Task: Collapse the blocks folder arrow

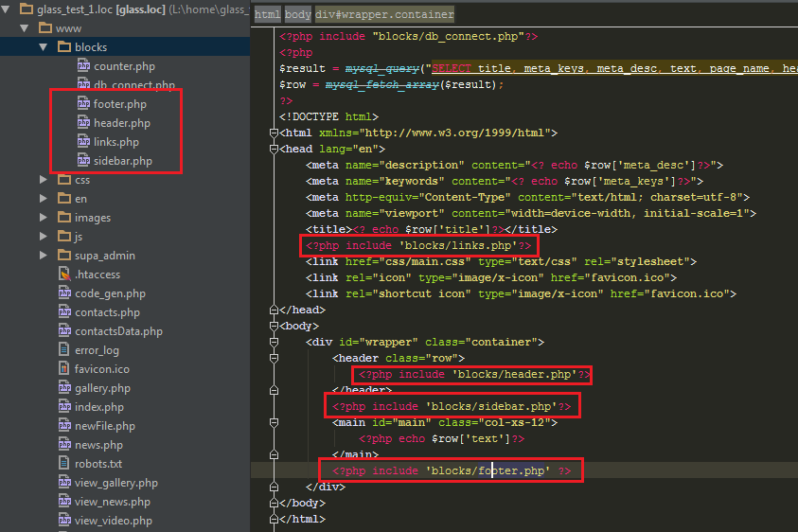Action: (x=44, y=47)
